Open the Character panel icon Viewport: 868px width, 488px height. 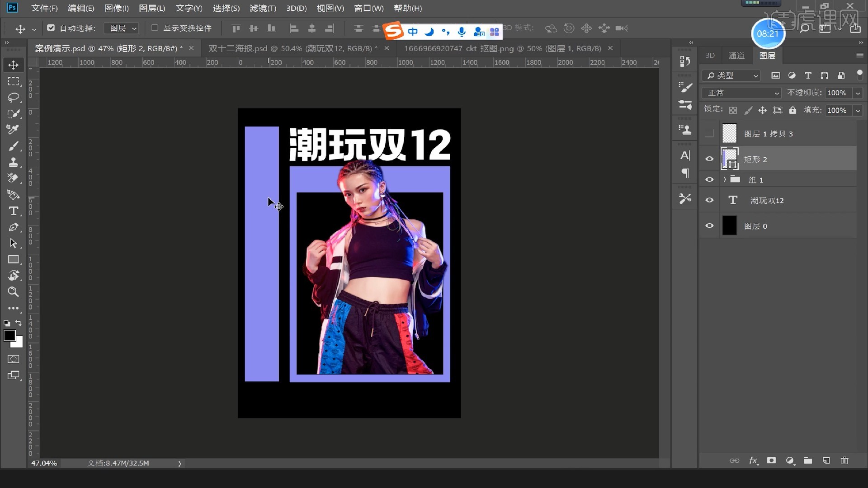[685, 155]
